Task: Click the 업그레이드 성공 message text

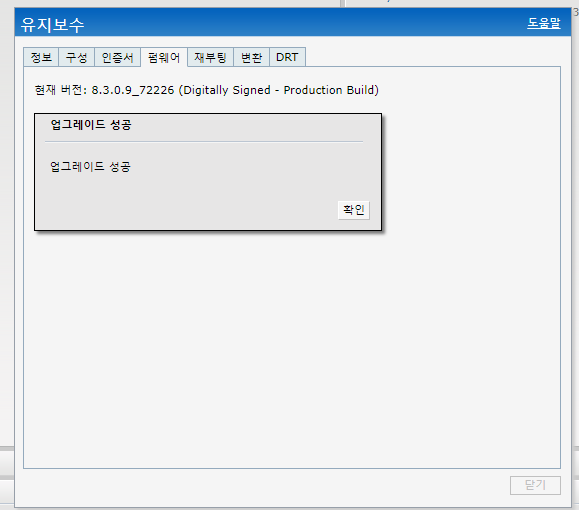Action: [x=90, y=167]
